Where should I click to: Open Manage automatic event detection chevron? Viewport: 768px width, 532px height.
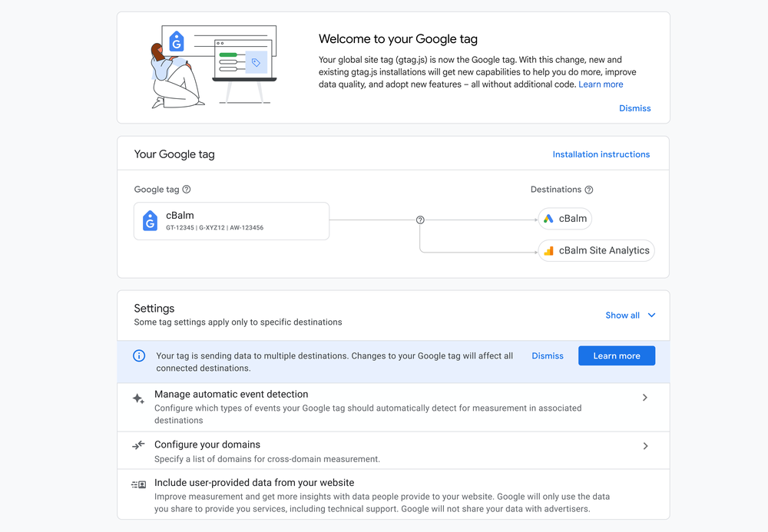[x=645, y=398]
